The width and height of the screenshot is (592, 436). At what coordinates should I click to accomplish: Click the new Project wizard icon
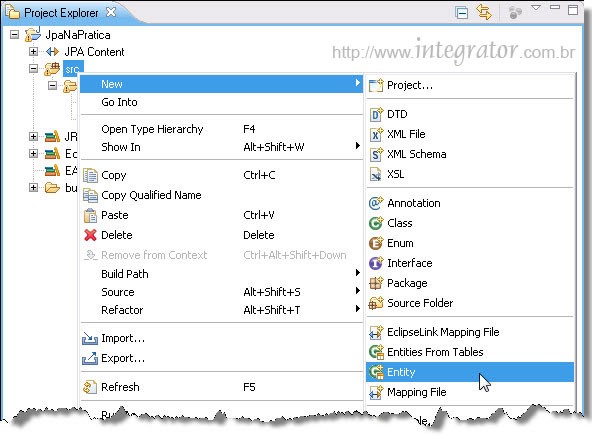click(x=376, y=85)
